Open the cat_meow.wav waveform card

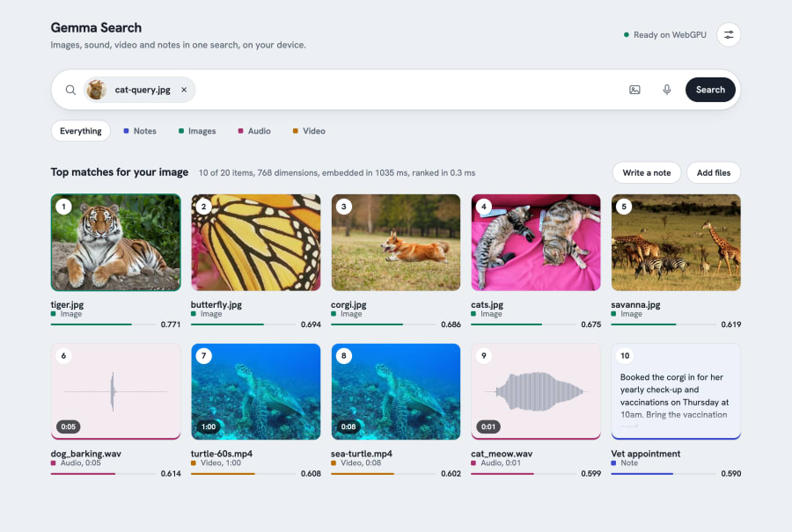pyautogui.click(x=536, y=391)
